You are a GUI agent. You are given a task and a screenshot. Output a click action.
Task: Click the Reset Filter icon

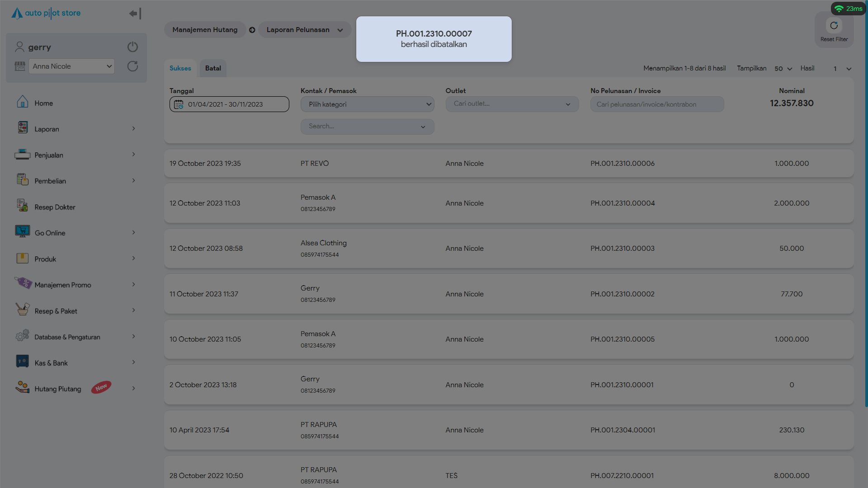coord(834,26)
